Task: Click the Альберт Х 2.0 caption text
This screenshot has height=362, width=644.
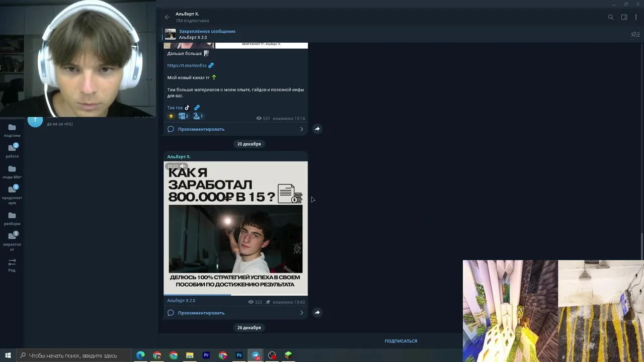Action: point(181,301)
